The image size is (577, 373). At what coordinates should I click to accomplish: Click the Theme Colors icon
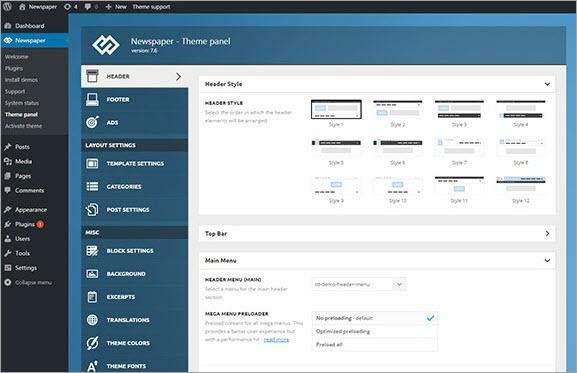[92, 343]
